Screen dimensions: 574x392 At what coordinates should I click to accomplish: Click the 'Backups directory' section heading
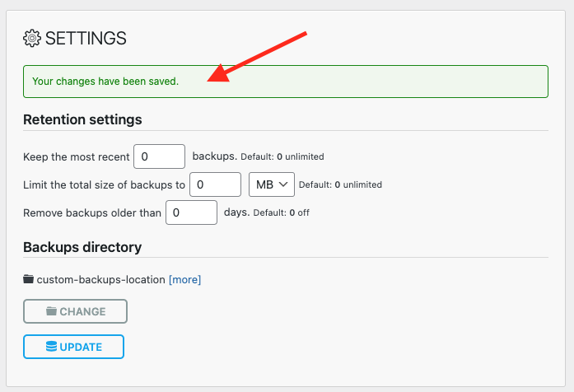click(x=82, y=247)
